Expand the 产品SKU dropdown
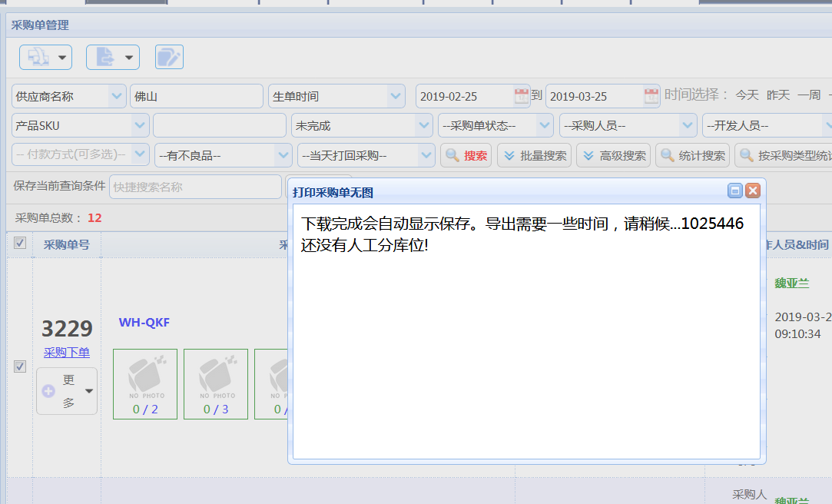The image size is (832, 504). pos(140,126)
